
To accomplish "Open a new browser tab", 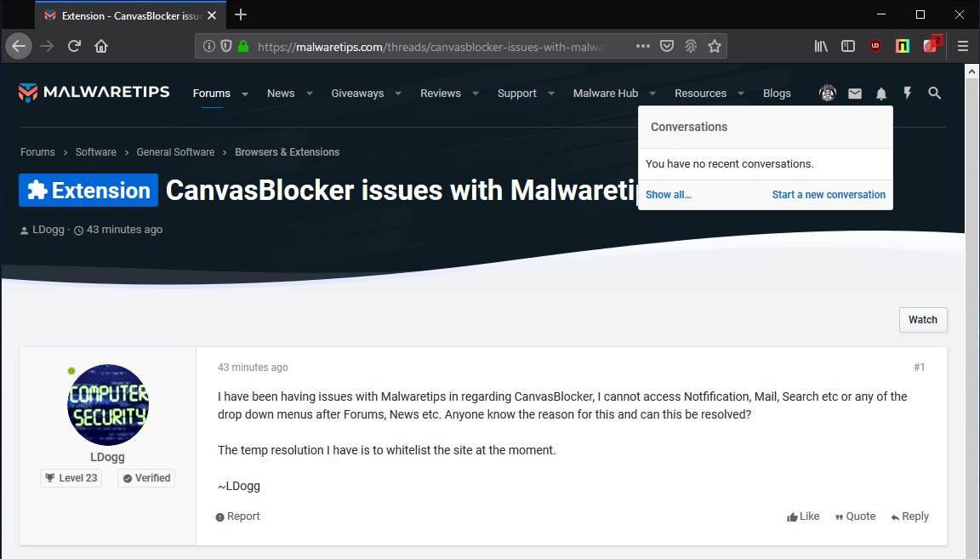I will [x=241, y=15].
